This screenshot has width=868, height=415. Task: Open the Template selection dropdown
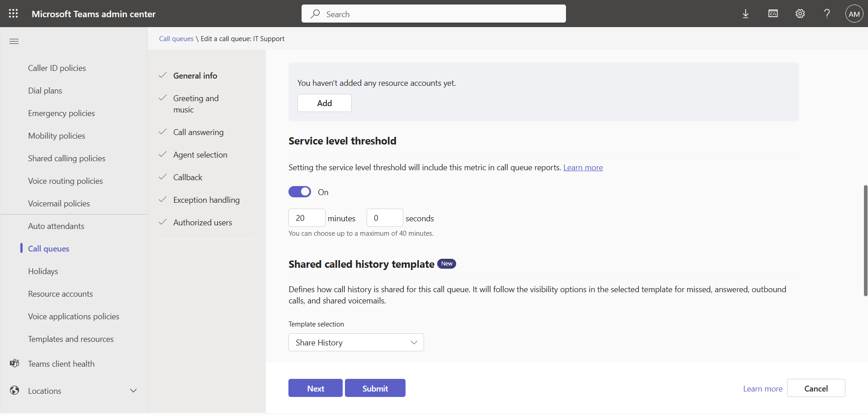356,342
